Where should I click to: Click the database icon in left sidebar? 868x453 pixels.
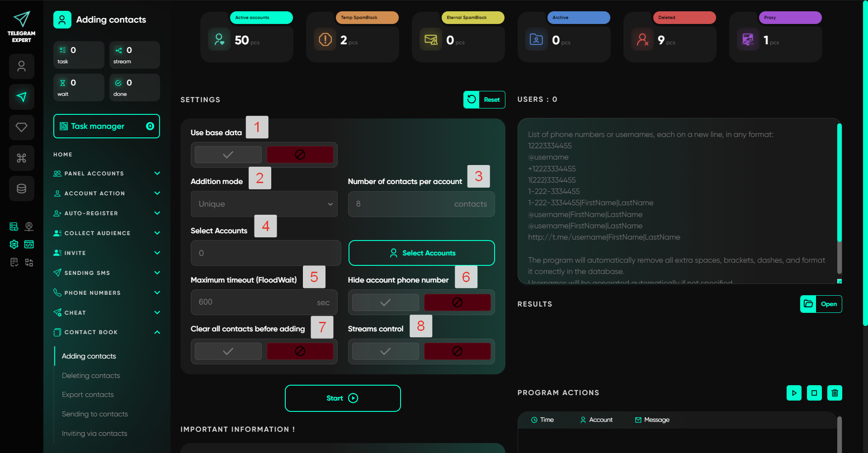click(x=22, y=189)
